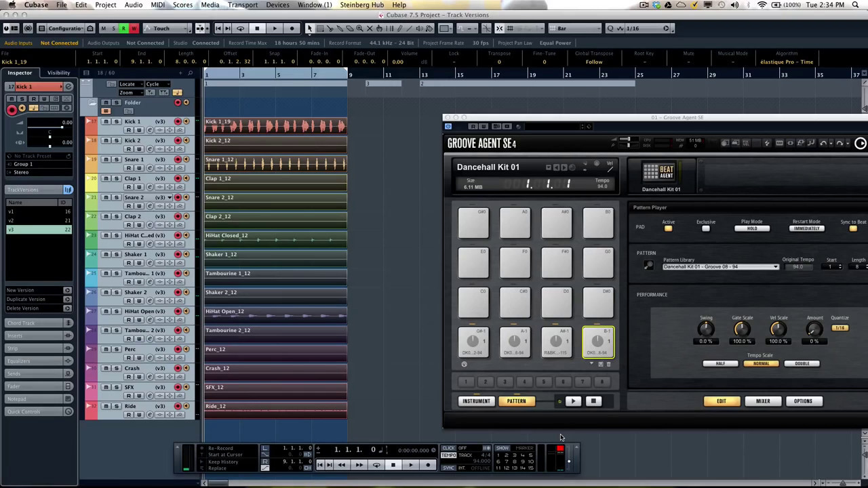The width and height of the screenshot is (868, 488).
Task: Open quantize 1/16 preset dropdown
Action: tap(647, 28)
